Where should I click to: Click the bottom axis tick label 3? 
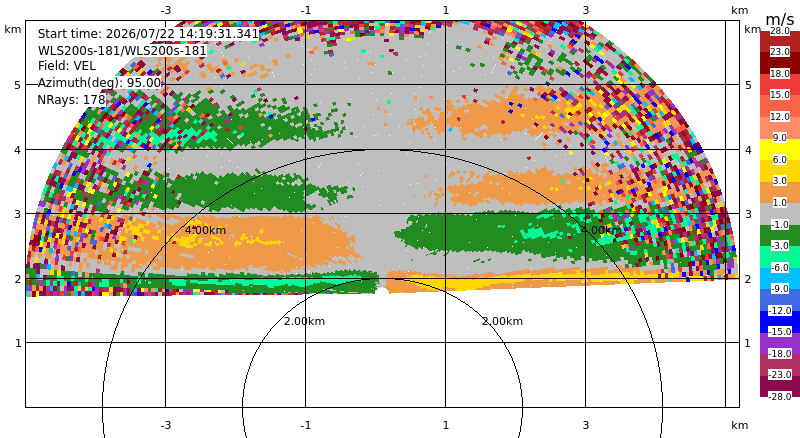pos(586,425)
